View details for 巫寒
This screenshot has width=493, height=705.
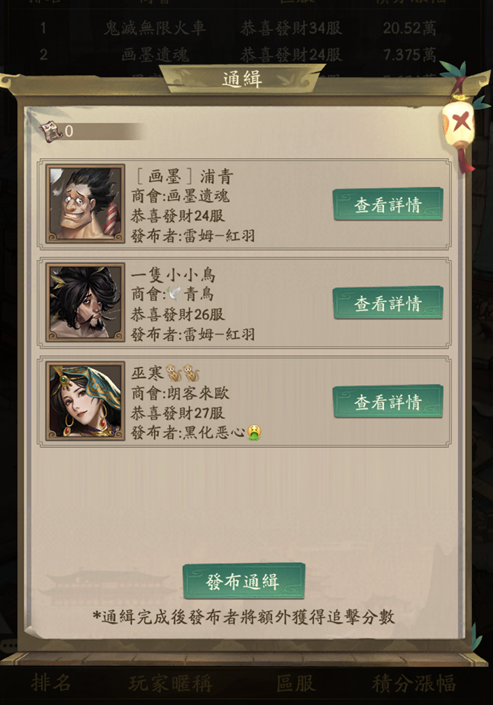click(388, 402)
